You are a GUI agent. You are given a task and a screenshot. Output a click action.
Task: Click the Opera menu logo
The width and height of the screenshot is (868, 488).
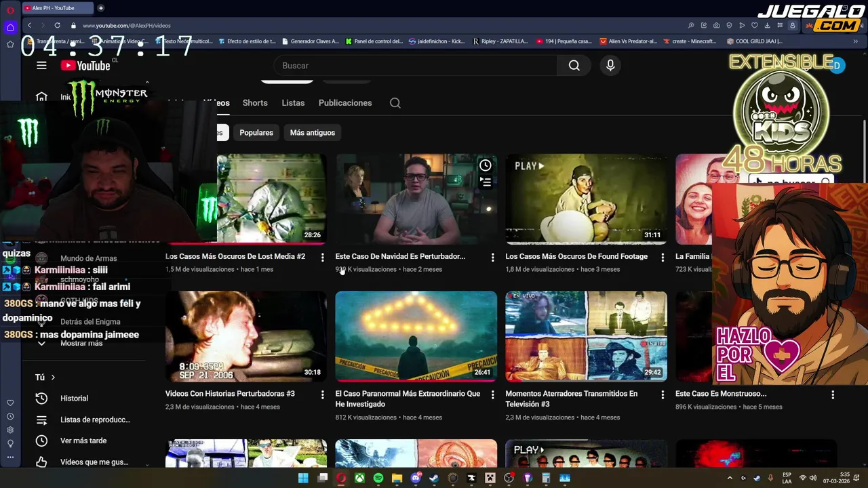click(10, 9)
